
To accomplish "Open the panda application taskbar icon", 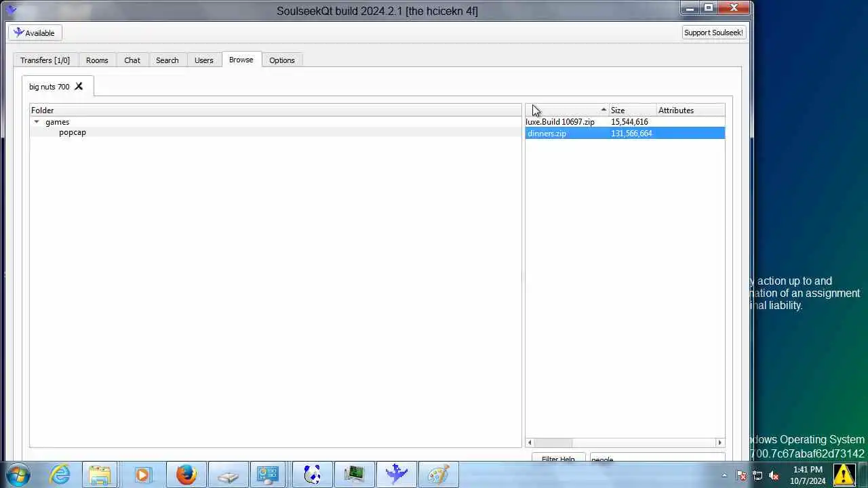I will click(x=312, y=474).
